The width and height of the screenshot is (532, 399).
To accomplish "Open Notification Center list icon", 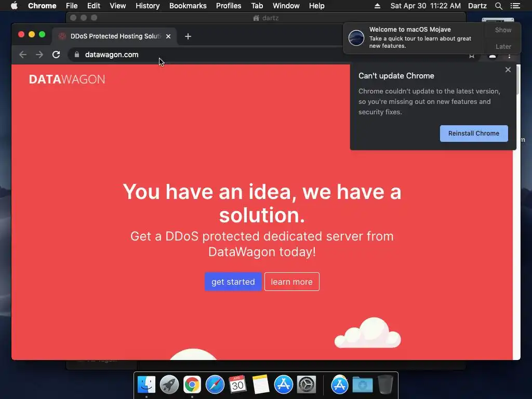I will pos(515,6).
